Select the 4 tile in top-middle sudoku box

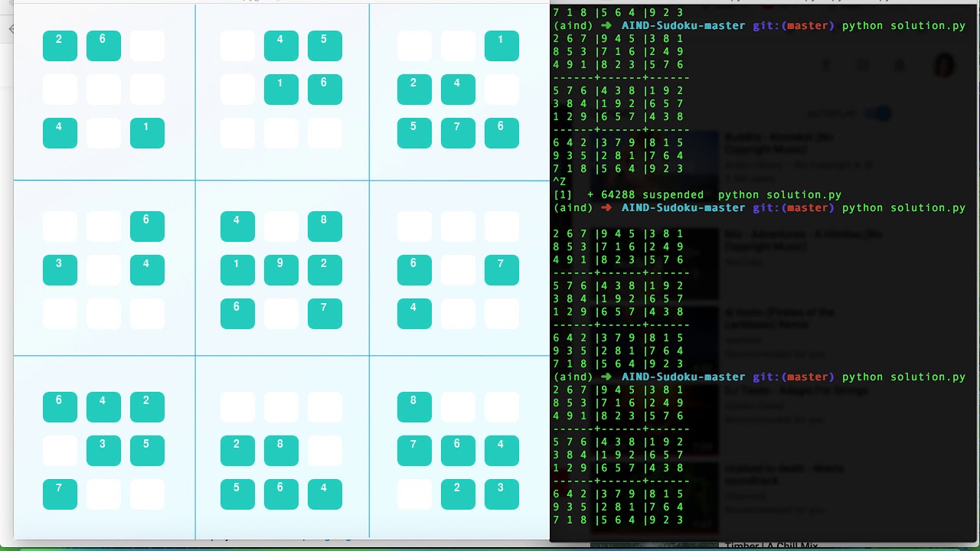pos(281,46)
